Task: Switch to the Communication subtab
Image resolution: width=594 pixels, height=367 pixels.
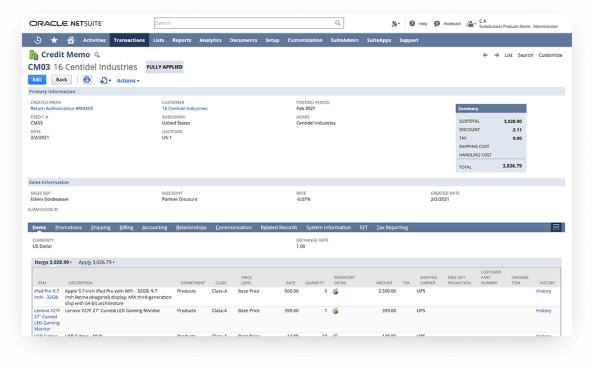Action: pyautogui.click(x=233, y=227)
